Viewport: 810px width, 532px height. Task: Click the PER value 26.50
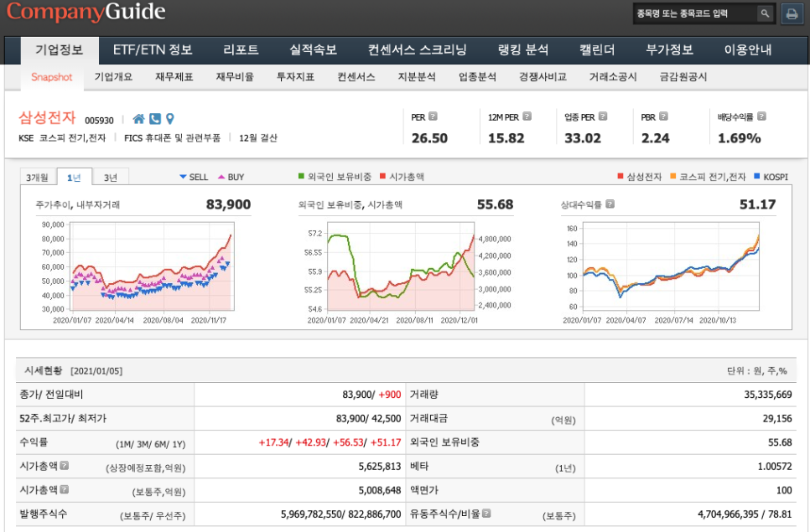pyautogui.click(x=430, y=138)
